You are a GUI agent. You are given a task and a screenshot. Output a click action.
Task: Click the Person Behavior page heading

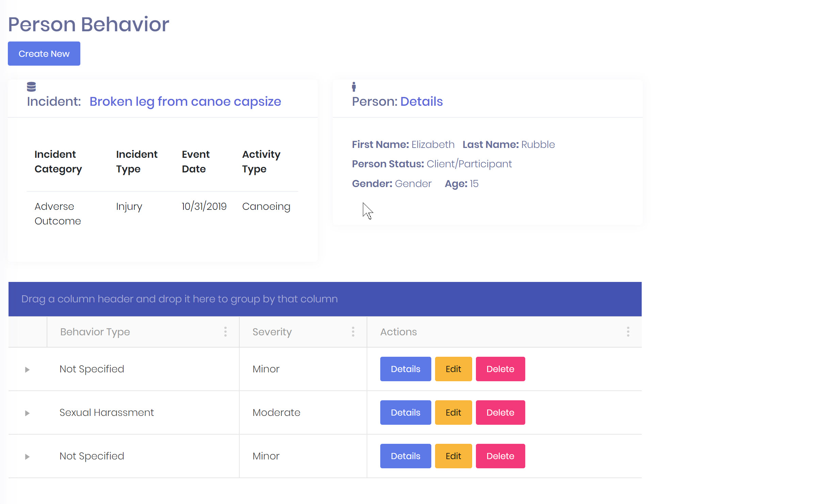tap(89, 24)
